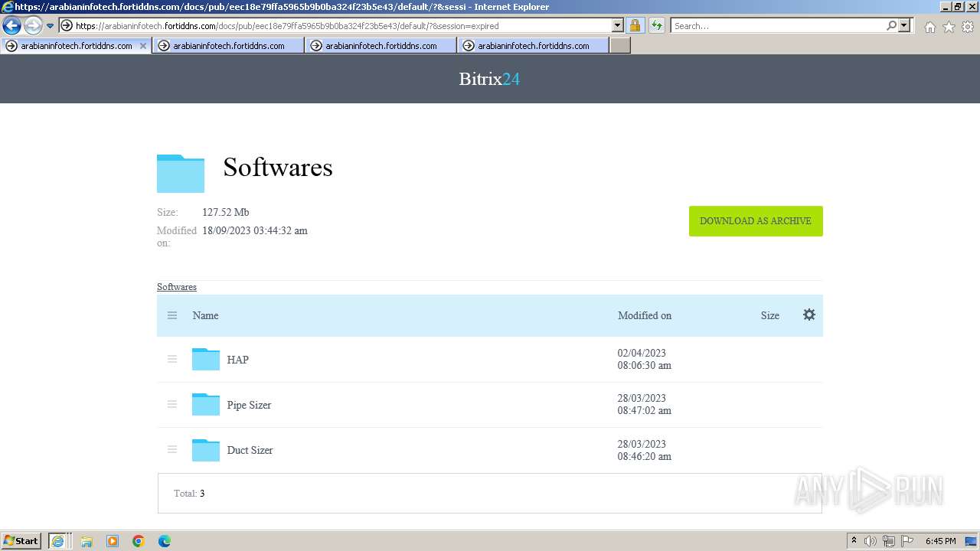Click the Pipe Sizer folder icon
This screenshot has width=980, height=551.
[x=206, y=404]
